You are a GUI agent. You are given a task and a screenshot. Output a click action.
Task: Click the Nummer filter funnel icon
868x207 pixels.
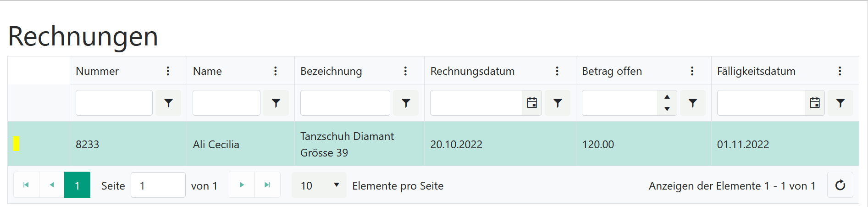168,103
